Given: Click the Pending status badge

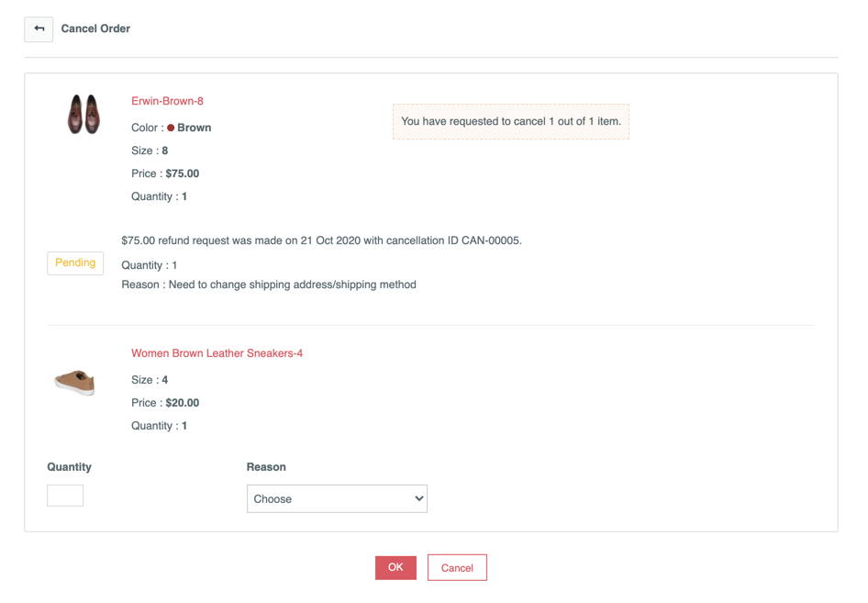Looking at the screenshot, I should tap(75, 263).
